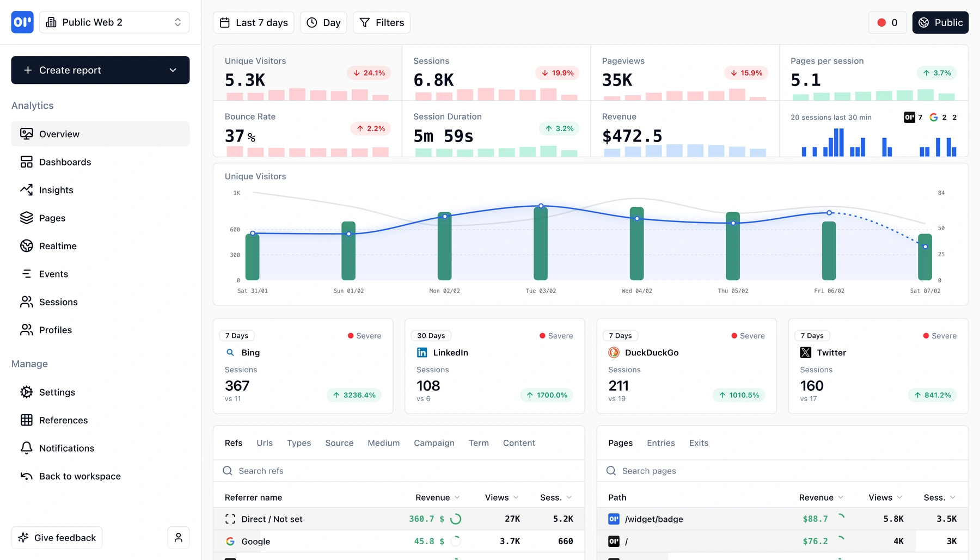Expand the Create report dropdown arrow

pyautogui.click(x=173, y=70)
